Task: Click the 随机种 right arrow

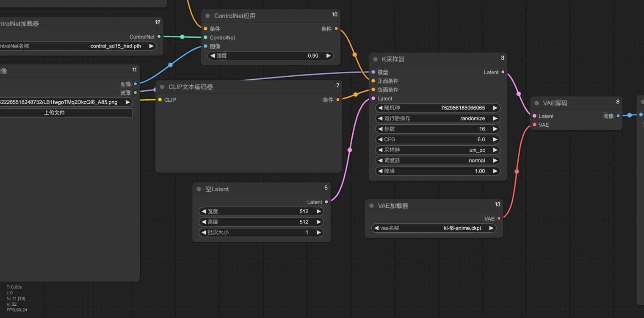Action: pyautogui.click(x=495, y=108)
